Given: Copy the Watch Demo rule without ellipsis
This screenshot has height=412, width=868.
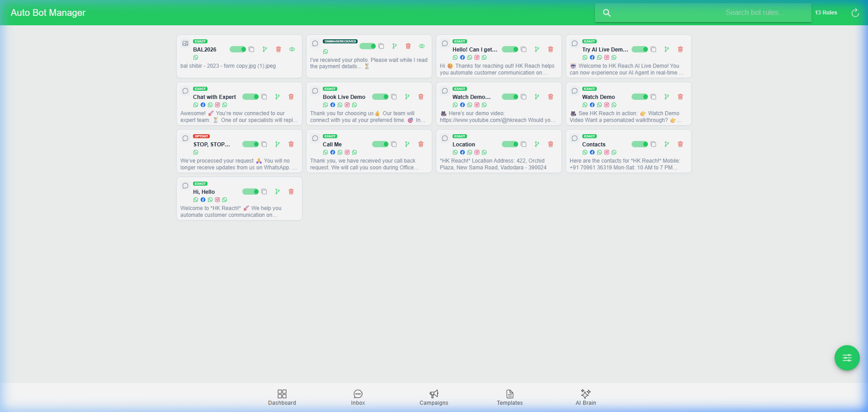Looking at the screenshot, I should tap(653, 97).
